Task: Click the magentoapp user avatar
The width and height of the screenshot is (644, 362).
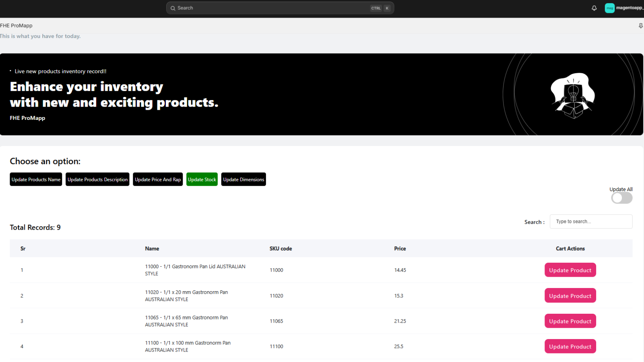Action: click(x=610, y=8)
